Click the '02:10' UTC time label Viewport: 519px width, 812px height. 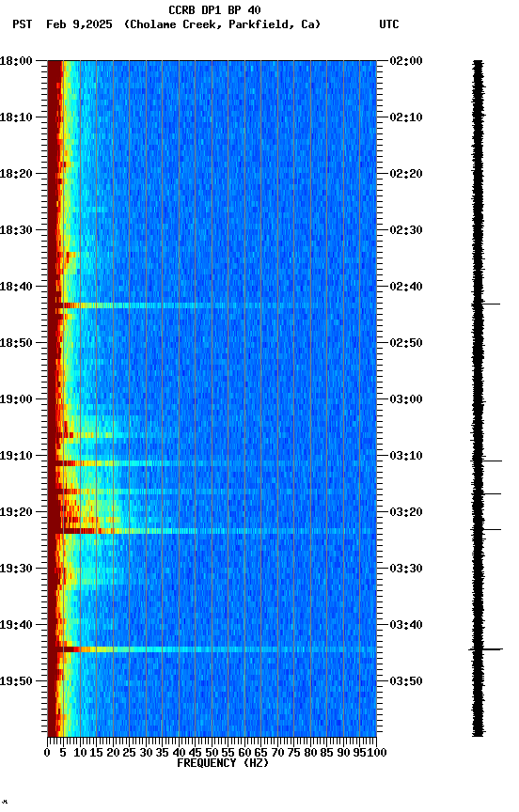[x=406, y=117]
